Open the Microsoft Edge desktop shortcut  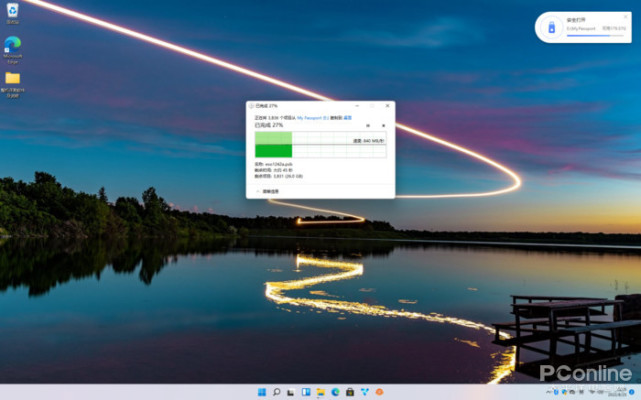[x=12, y=49]
